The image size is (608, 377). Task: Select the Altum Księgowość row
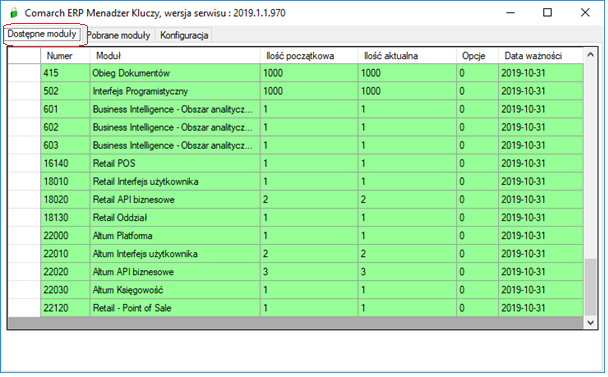tap(295, 290)
